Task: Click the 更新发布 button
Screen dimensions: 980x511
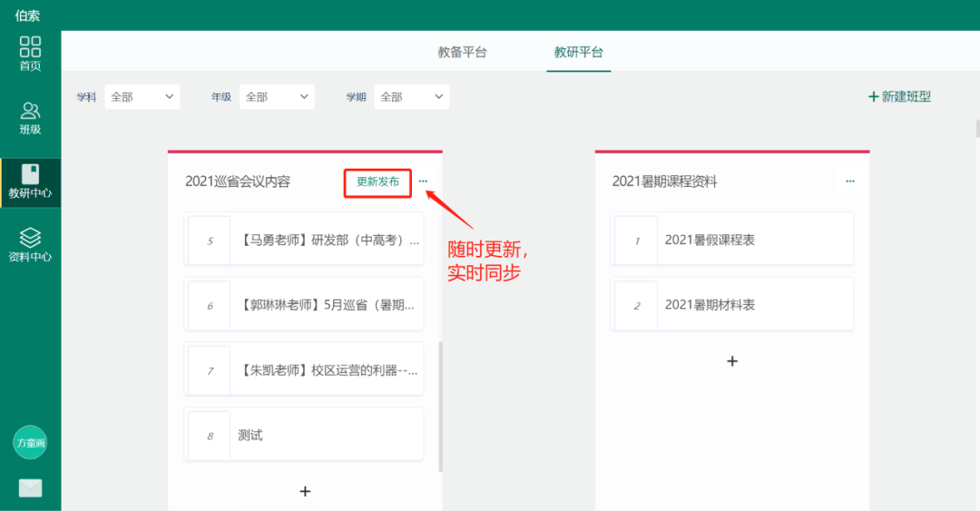Action: [x=377, y=182]
